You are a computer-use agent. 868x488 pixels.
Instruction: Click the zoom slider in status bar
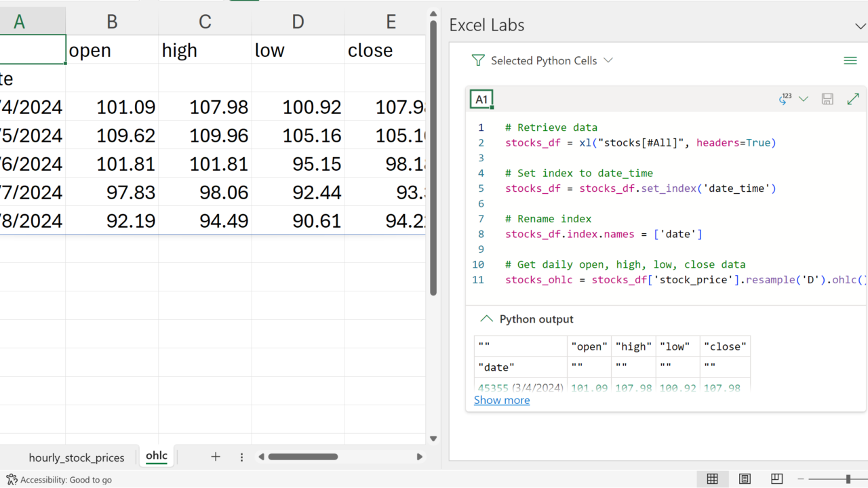848,479
